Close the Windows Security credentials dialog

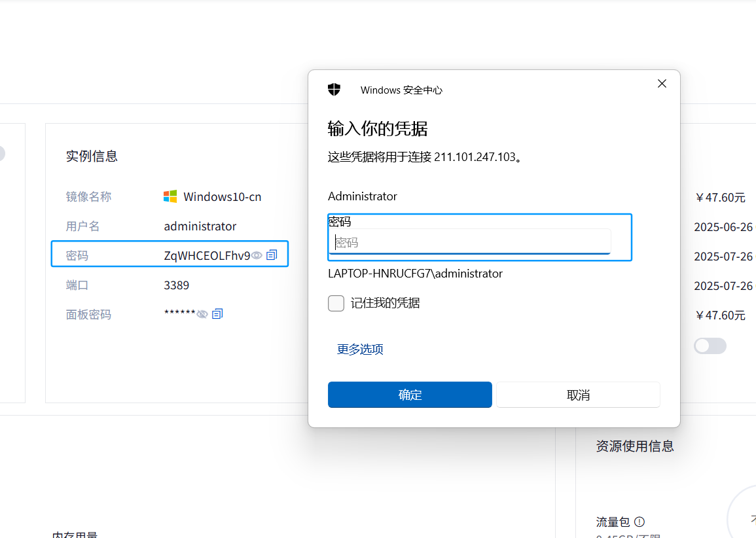pyautogui.click(x=662, y=84)
